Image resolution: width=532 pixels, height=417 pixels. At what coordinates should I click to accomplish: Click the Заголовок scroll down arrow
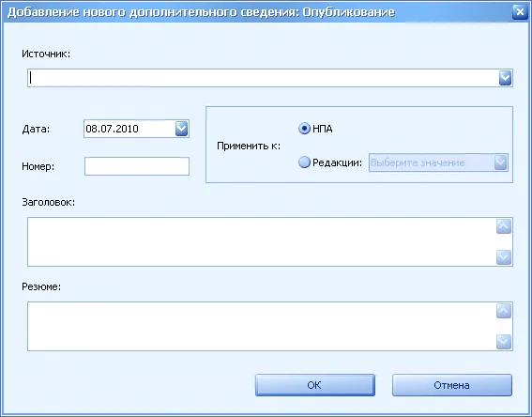click(x=504, y=257)
